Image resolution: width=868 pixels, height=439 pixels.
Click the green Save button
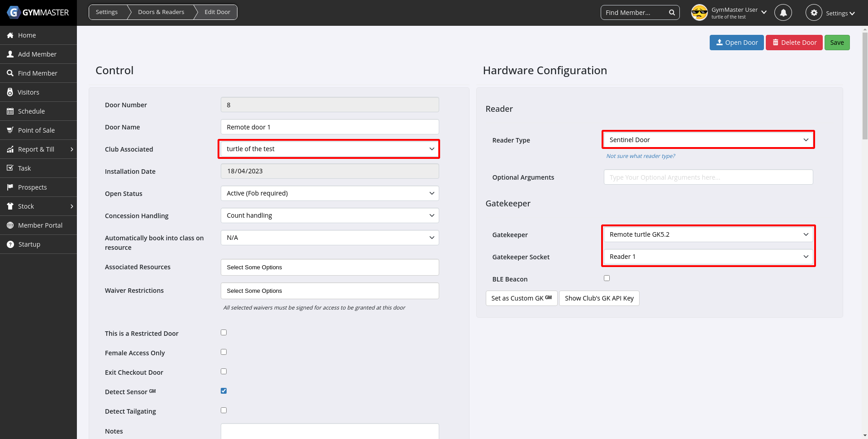[836, 43]
